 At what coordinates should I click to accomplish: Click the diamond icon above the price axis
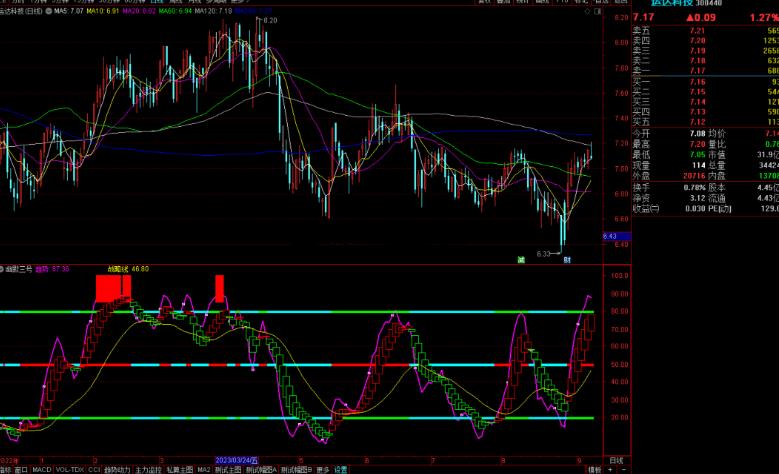pyautogui.click(x=588, y=11)
